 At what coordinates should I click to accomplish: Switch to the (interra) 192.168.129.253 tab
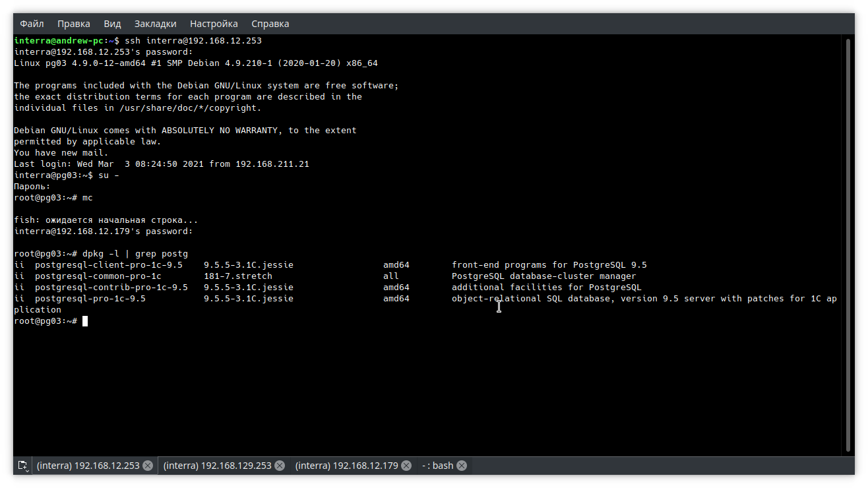tap(218, 466)
